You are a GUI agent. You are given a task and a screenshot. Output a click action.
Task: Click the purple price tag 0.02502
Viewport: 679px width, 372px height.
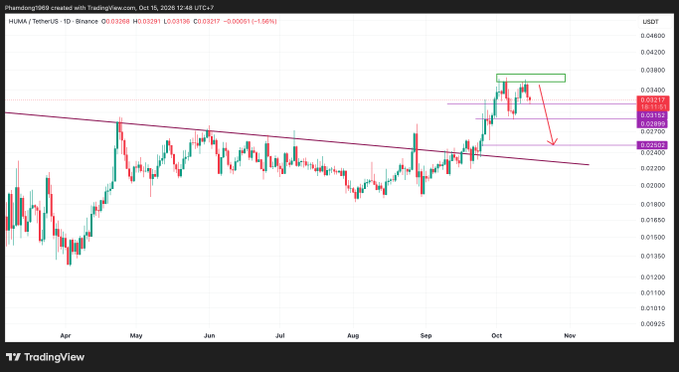[x=652, y=145]
